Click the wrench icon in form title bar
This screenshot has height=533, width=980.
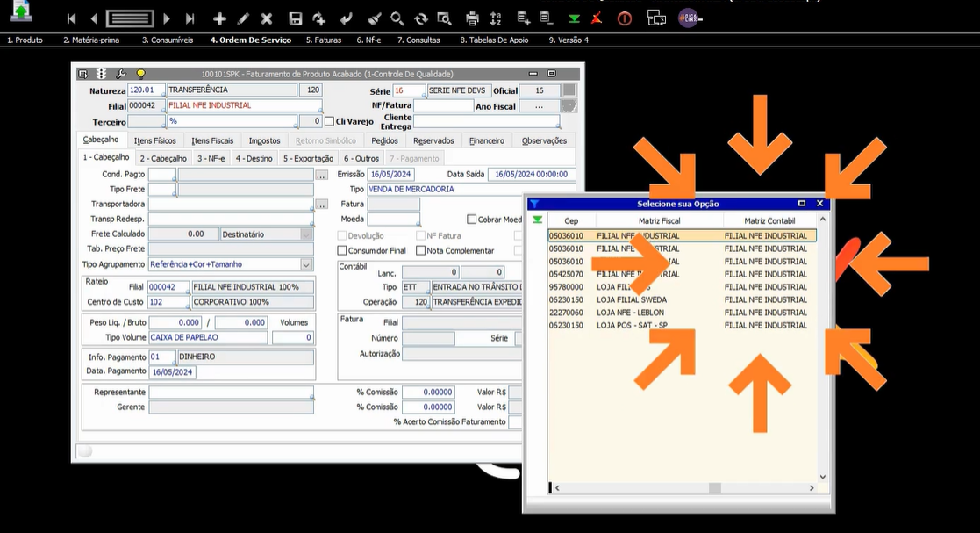[x=121, y=75]
